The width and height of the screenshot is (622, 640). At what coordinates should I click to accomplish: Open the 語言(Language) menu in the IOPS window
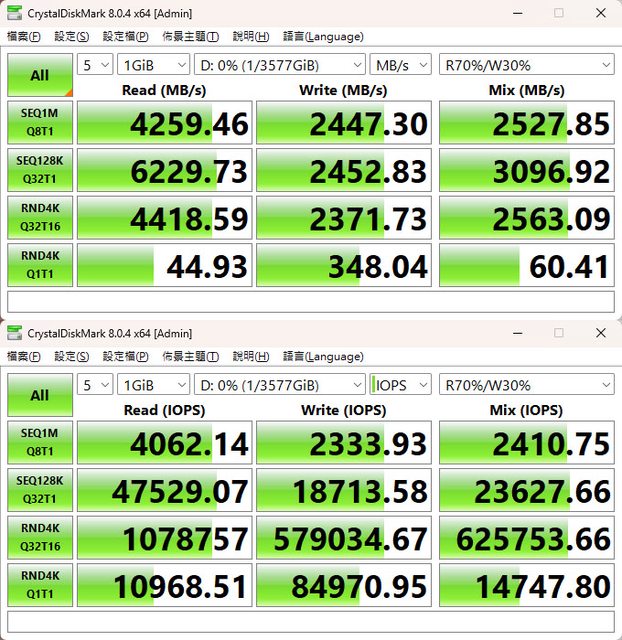323,357
